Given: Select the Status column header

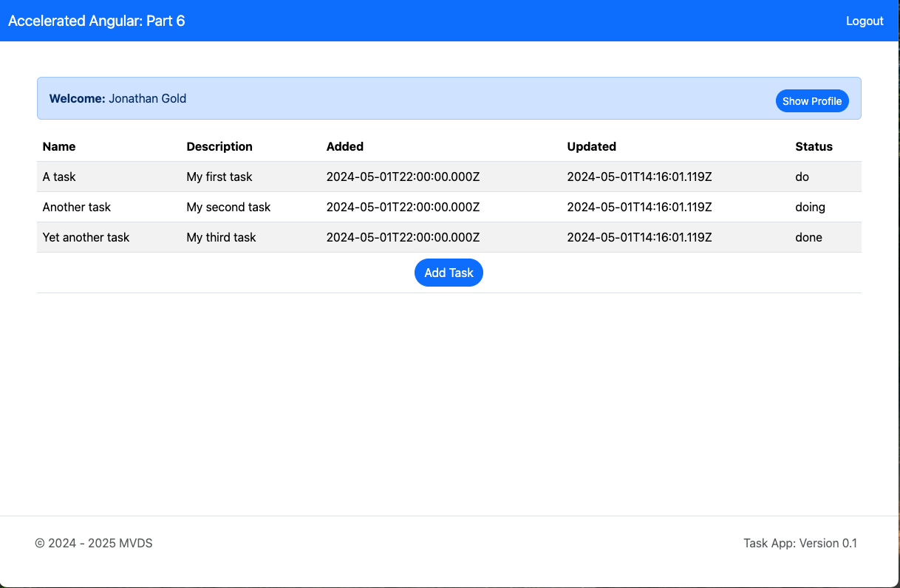Looking at the screenshot, I should [x=814, y=146].
